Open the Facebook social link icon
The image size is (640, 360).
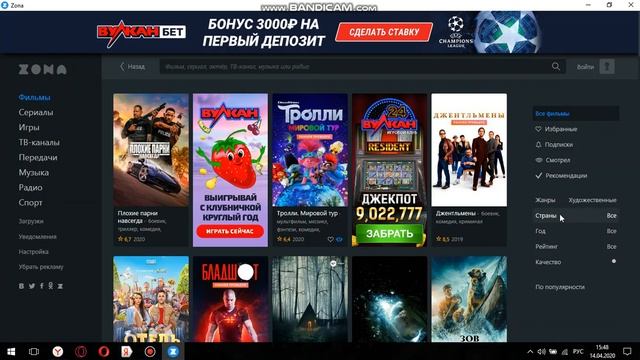pos(42,286)
